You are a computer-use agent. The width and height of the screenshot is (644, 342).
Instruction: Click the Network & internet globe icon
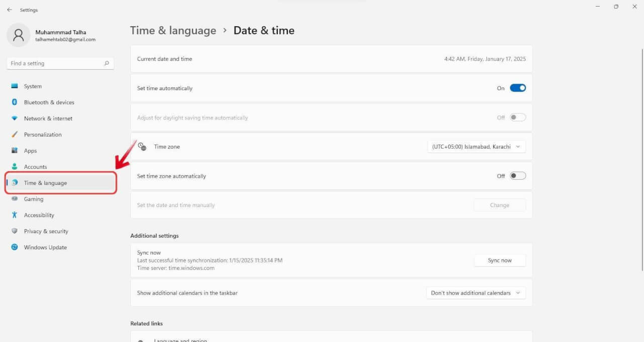[x=15, y=118]
